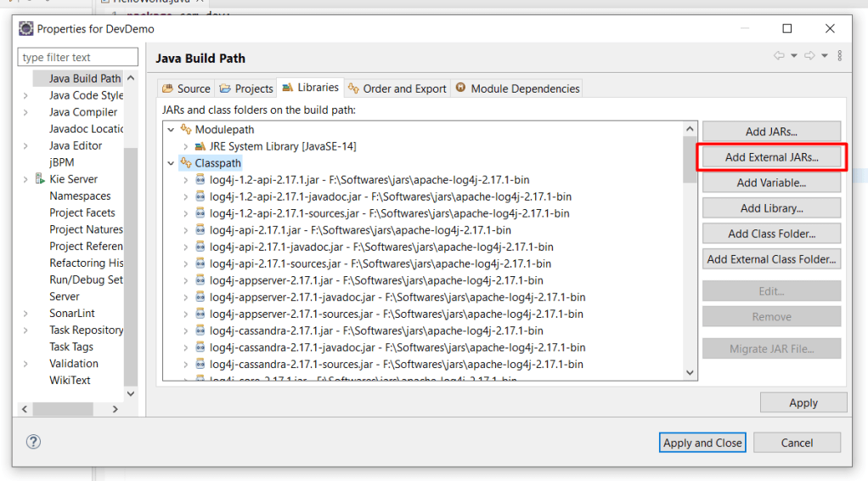The height and width of the screenshot is (481, 868).
Task: Click Apply and Close button
Action: click(702, 442)
